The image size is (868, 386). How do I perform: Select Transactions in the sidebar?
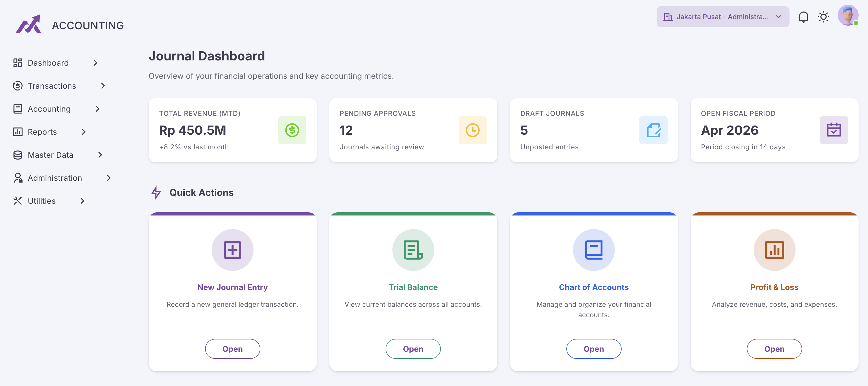[52, 86]
